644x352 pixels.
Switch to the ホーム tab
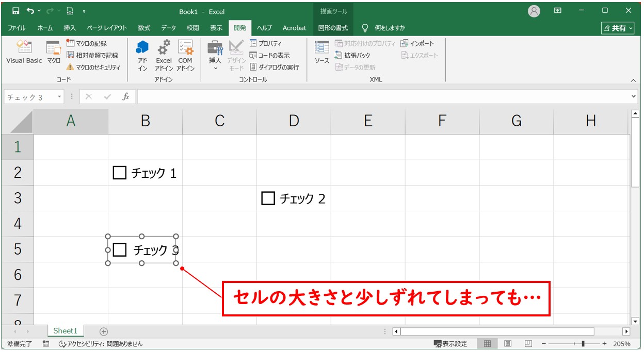pyautogui.click(x=45, y=28)
